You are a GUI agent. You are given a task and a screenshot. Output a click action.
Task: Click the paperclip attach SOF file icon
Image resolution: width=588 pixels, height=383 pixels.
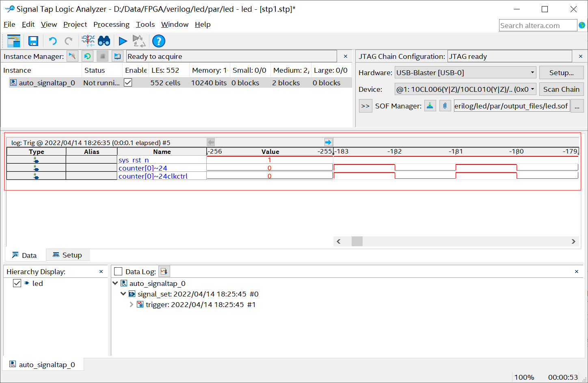(445, 106)
